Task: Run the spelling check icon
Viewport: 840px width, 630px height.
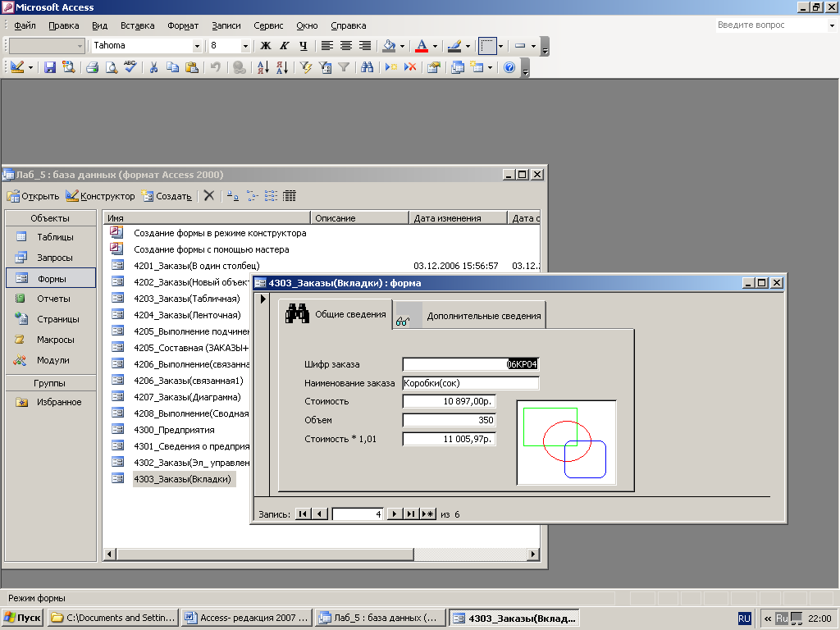Action: (x=130, y=67)
